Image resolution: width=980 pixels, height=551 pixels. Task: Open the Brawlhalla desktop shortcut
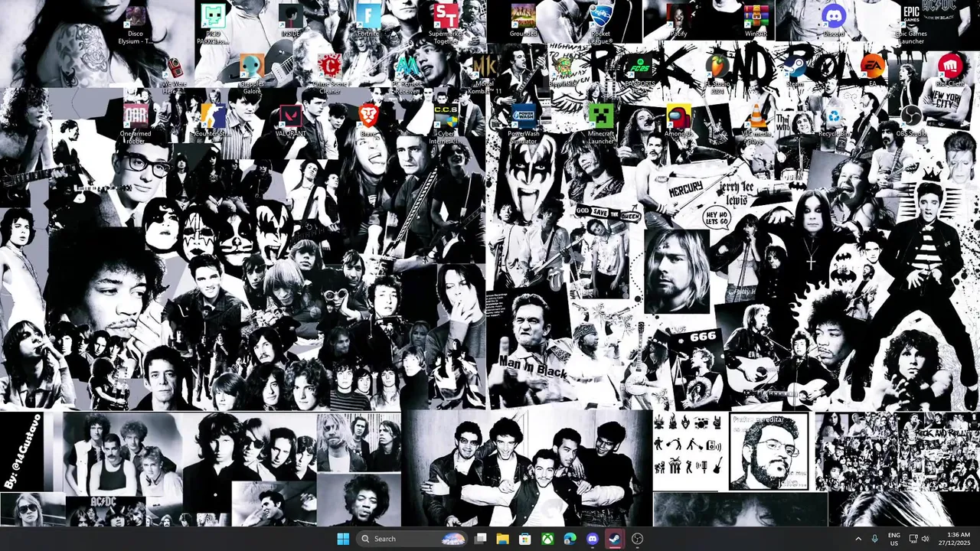[563, 70]
